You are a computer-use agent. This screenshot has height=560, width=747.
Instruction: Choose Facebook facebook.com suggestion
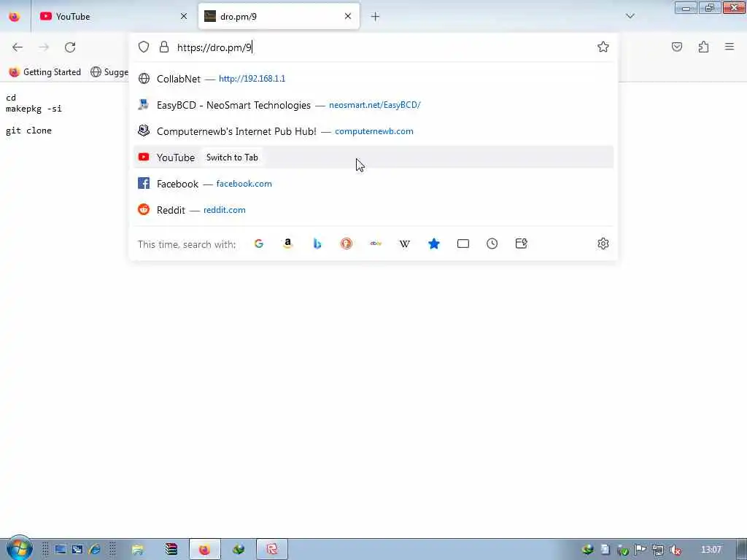(x=373, y=183)
